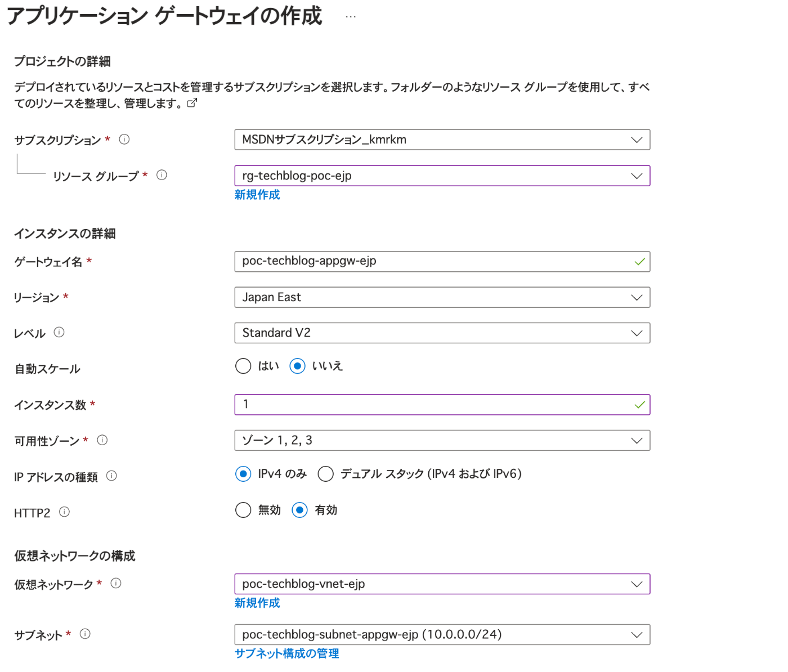Screen dimensions: 788x672
Task: Click the info icon next to 仮想ネットワーク
Action: coord(116,584)
